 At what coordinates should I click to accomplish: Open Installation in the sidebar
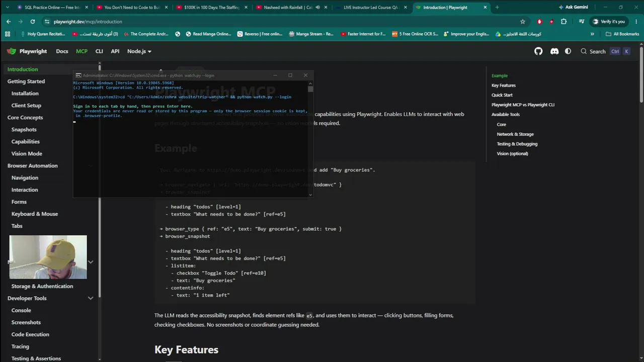click(25, 94)
